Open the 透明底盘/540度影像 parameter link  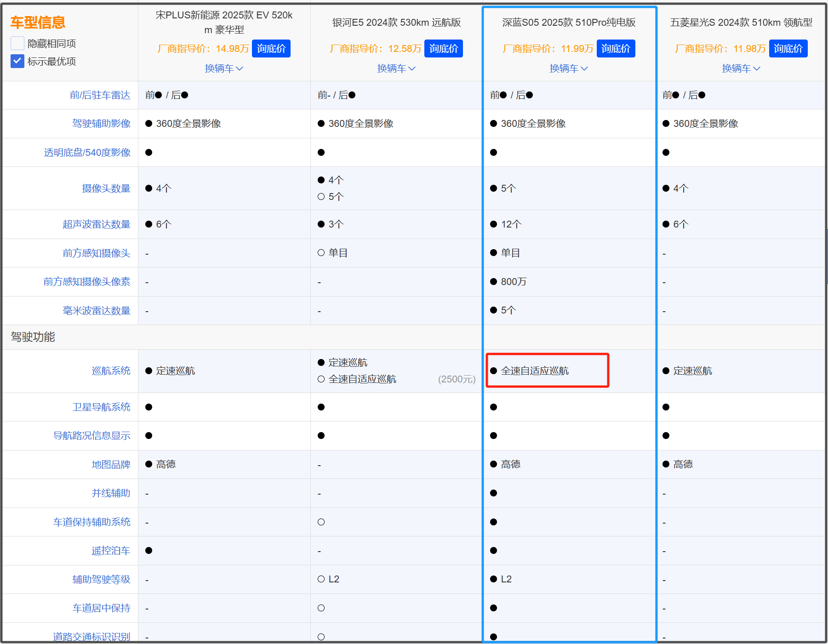(x=87, y=153)
